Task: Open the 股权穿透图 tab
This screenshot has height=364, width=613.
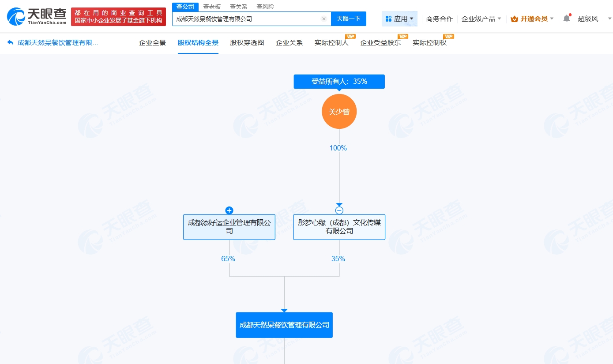Action: pyautogui.click(x=247, y=43)
